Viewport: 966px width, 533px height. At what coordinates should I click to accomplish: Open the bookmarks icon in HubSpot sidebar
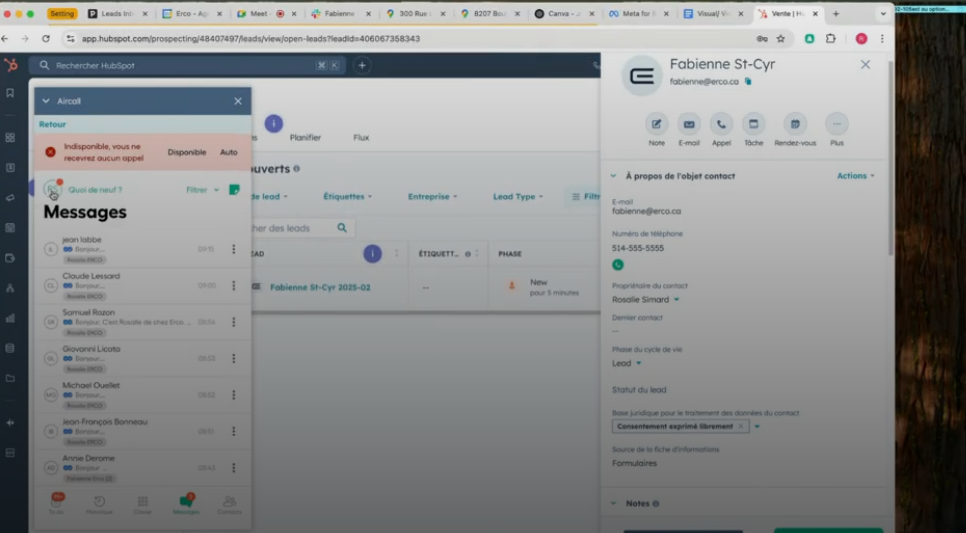(10, 93)
